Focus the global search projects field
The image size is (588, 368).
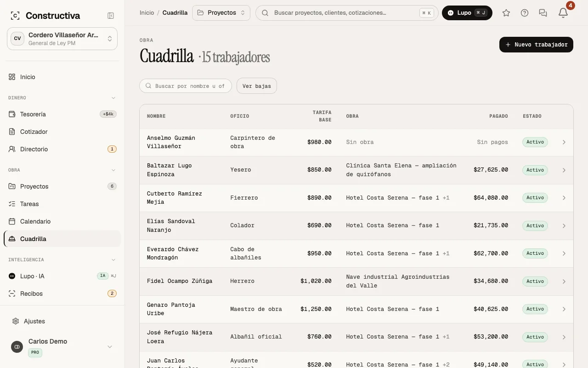click(x=347, y=13)
